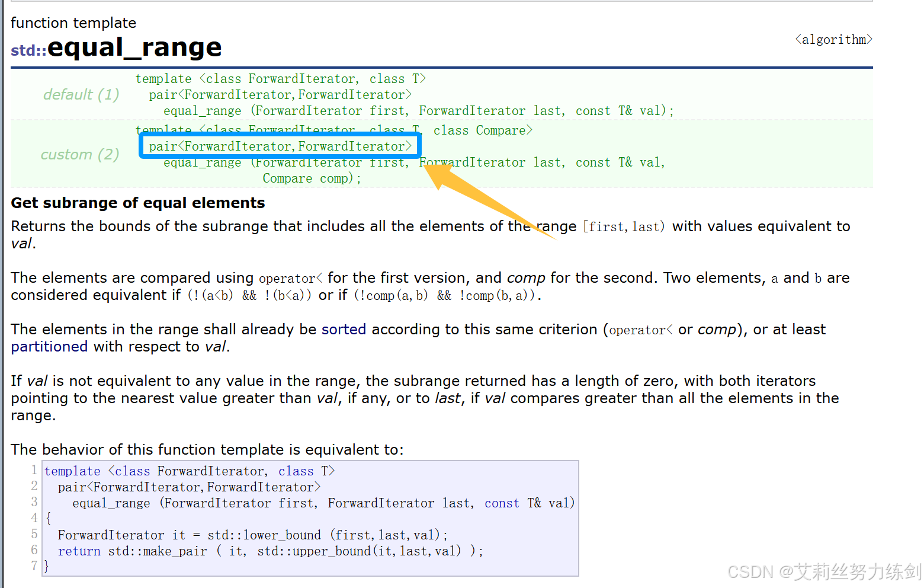
Task: Click std::lower_bound in the code example
Action: (x=264, y=535)
